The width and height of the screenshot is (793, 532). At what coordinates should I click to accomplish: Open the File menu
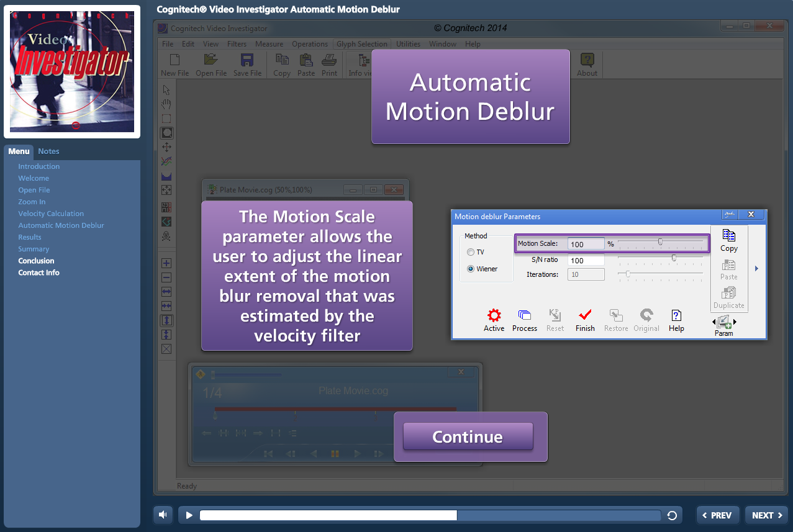pos(168,44)
